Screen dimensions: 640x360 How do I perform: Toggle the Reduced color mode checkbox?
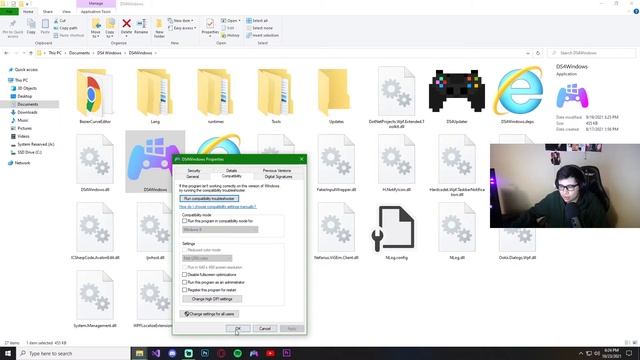click(x=184, y=250)
